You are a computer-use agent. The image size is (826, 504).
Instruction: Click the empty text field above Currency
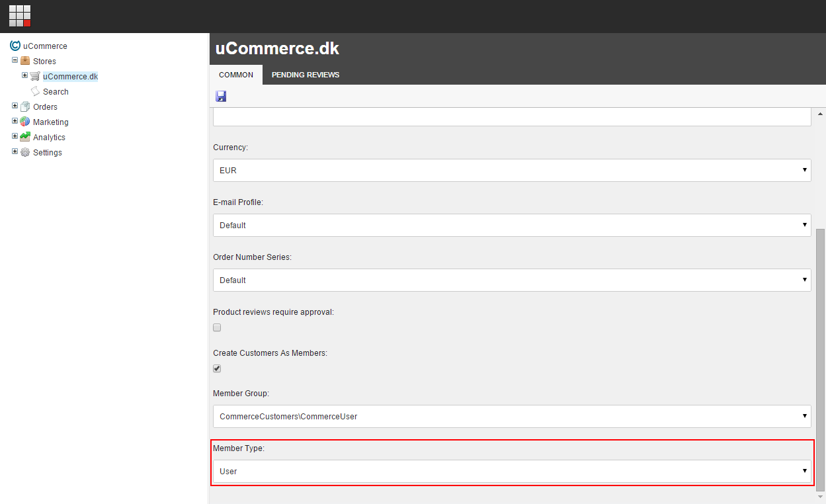512,117
